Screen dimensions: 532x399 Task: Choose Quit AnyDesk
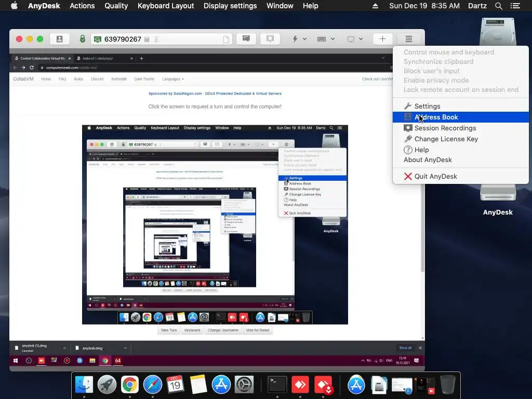coord(461,177)
